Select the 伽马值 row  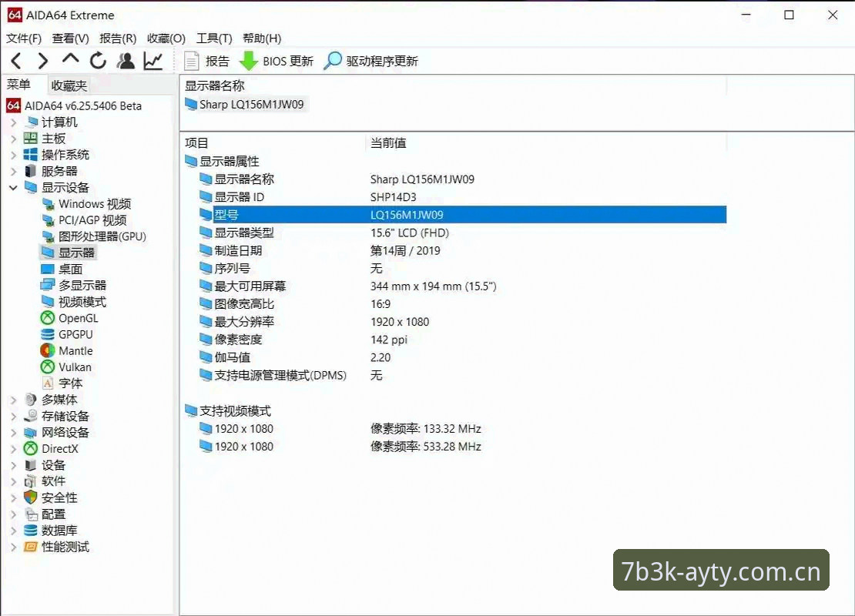(x=462, y=357)
